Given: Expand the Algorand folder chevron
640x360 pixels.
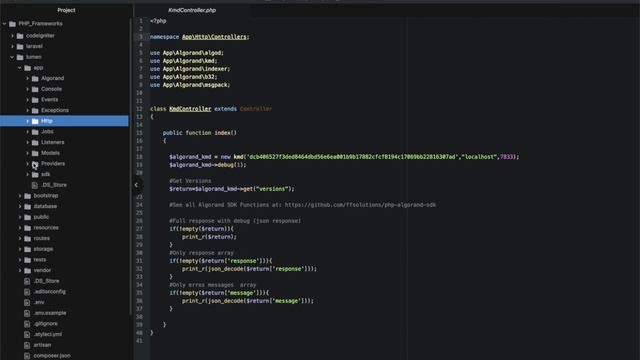Looking at the screenshot, I should pos(27,78).
